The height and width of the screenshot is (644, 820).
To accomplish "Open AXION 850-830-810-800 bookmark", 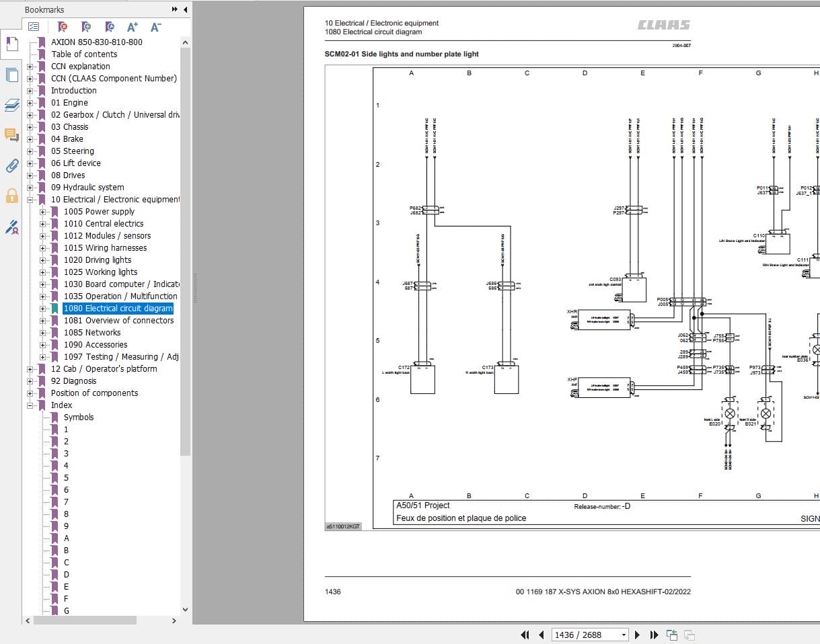I will (96, 42).
